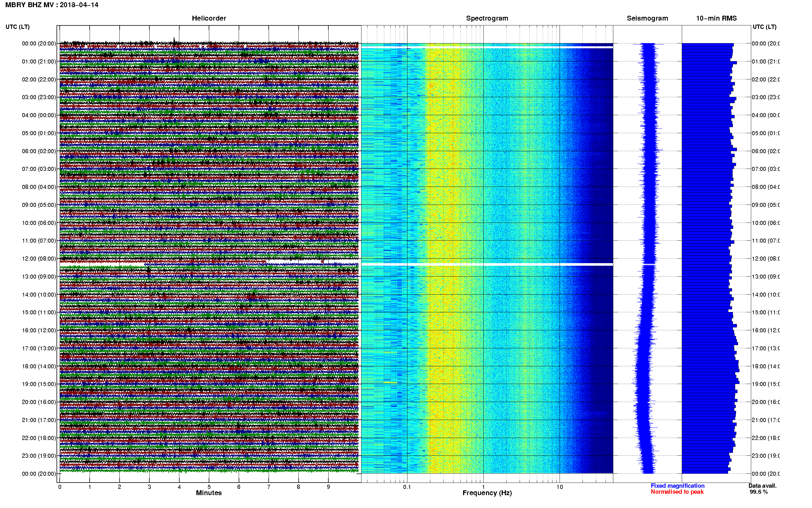Click the "10-min RMS" panel heading

pos(716,19)
